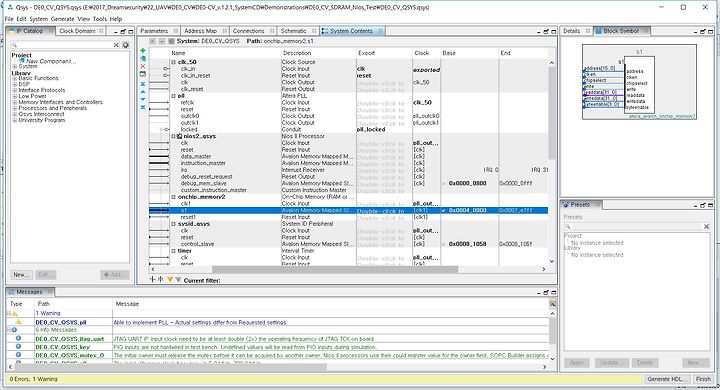Clear the Presets search field X icon

click(706, 226)
